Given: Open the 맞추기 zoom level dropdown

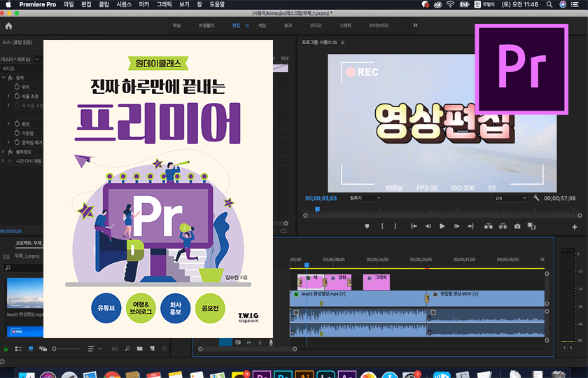Looking at the screenshot, I should [365, 198].
